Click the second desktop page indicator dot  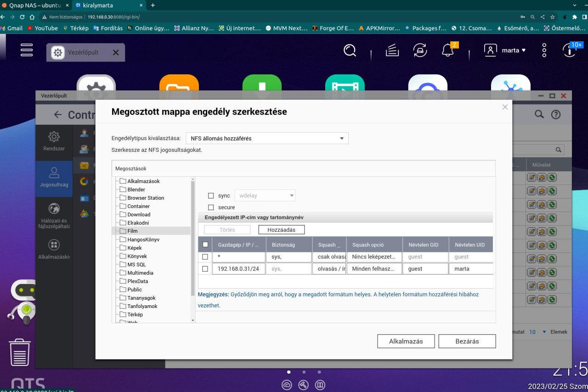(304, 372)
